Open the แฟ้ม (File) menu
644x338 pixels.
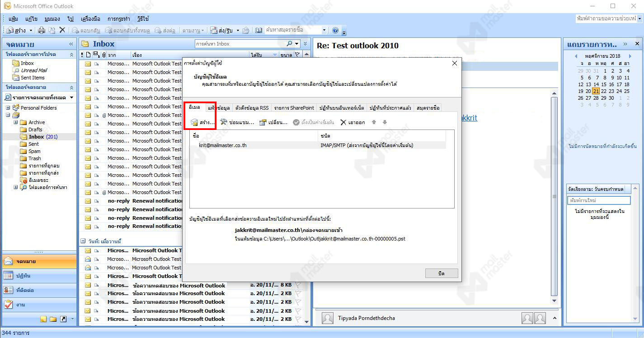[14, 19]
